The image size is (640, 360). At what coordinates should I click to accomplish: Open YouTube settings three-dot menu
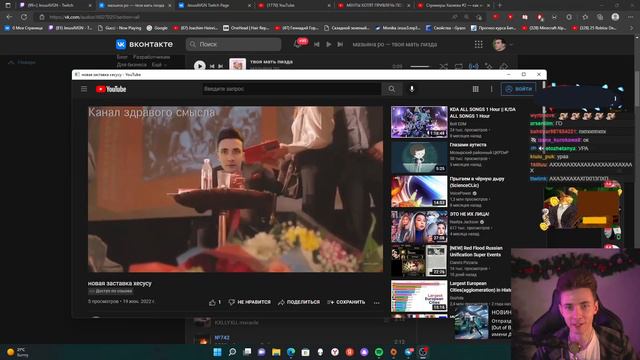[491, 89]
